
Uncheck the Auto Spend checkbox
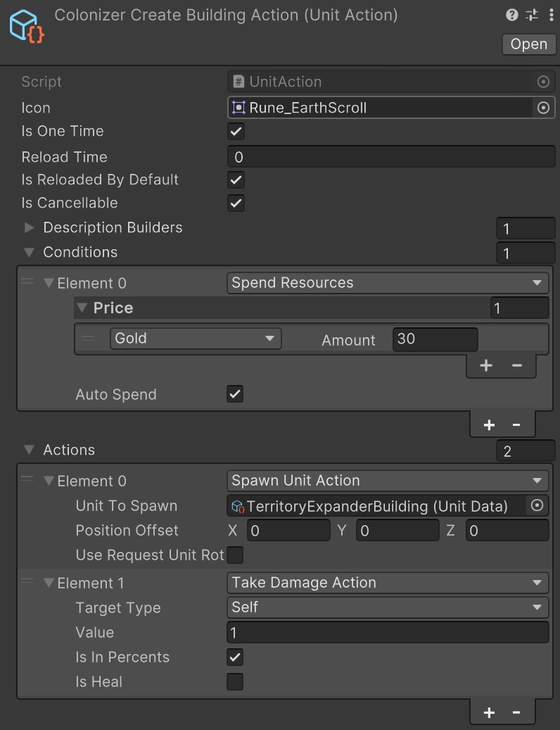[x=235, y=394]
